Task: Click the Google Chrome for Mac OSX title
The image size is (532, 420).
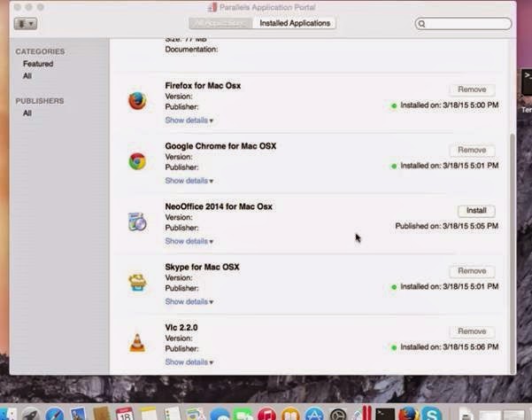Action: coord(220,146)
